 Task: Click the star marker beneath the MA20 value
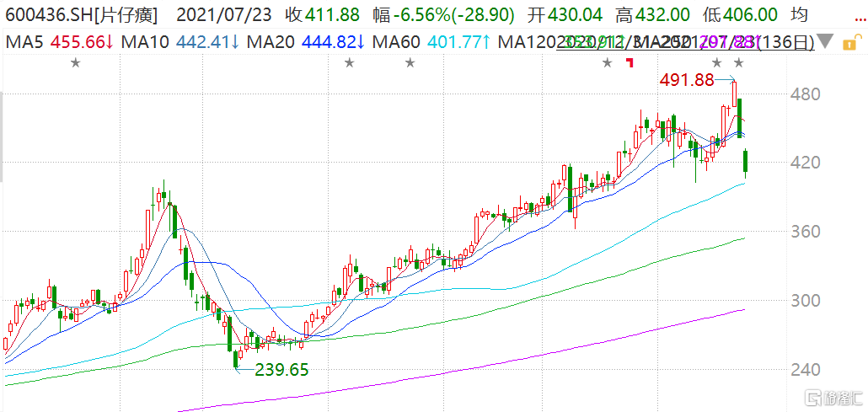click(349, 62)
